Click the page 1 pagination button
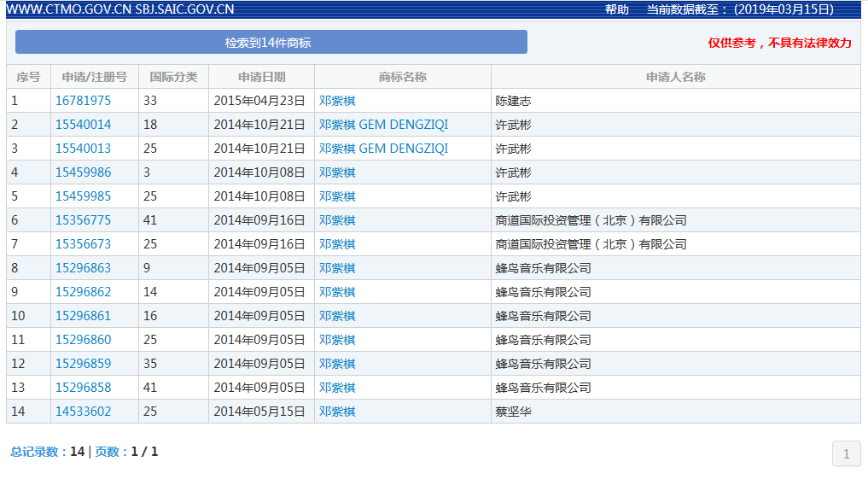Viewport: 868px width, 485px height. coord(846,453)
